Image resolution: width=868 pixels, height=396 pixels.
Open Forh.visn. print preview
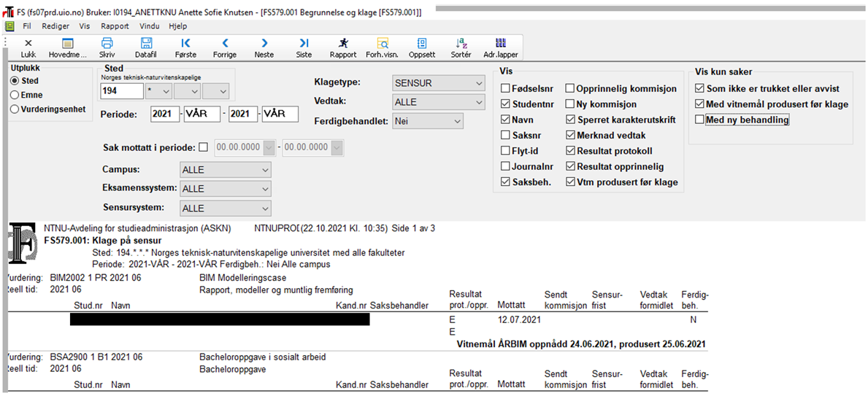[x=383, y=47]
